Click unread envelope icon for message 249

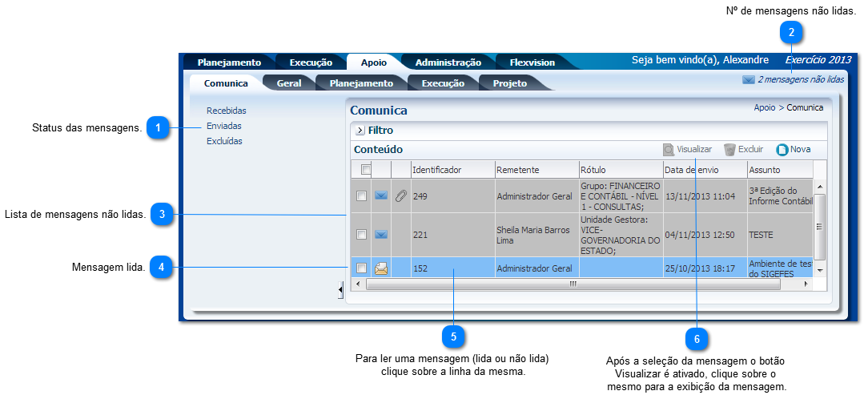[x=381, y=195]
